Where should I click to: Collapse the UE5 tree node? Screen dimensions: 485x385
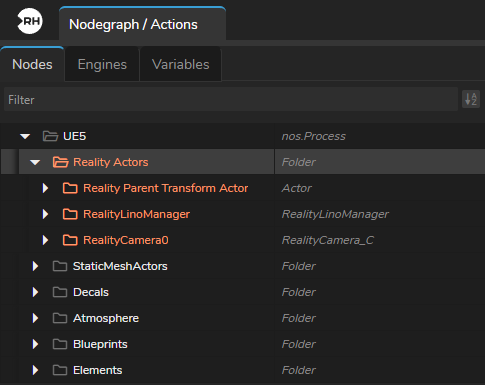click(x=25, y=136)
